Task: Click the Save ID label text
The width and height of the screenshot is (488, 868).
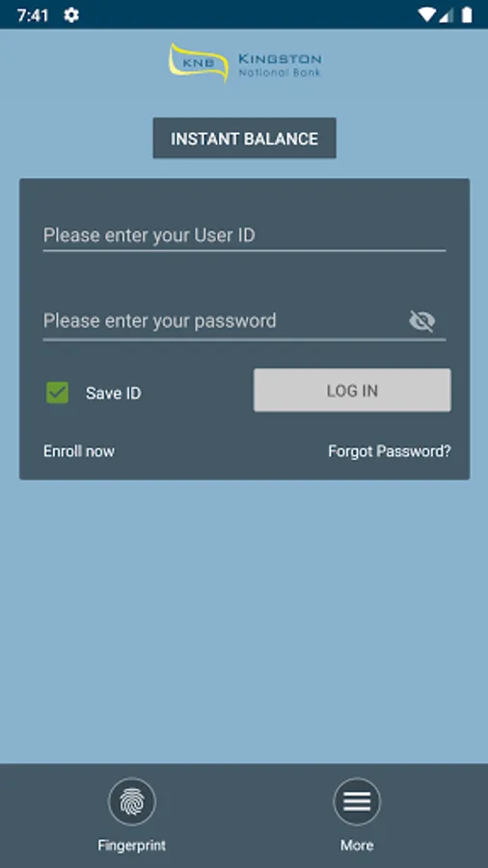Action: [114, 393]
